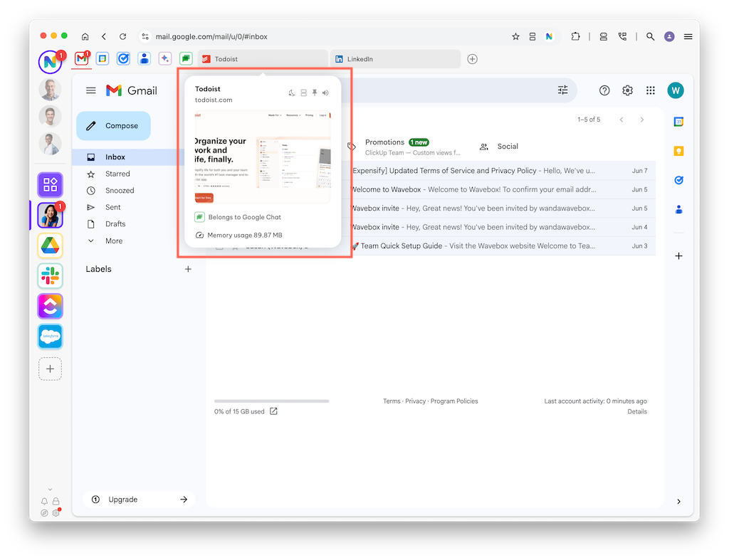
Task: Add a new app with dashed plus button
Action: coord(51,369)
